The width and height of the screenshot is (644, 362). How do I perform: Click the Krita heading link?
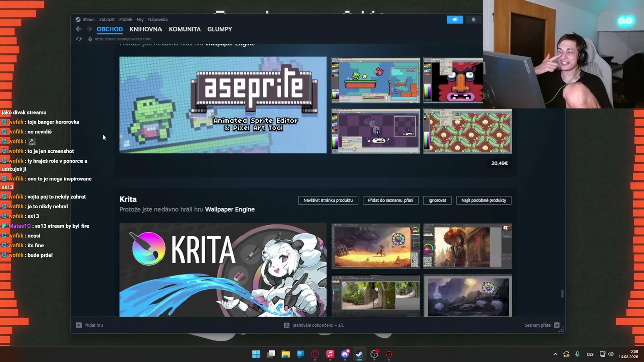pos(128,199)
